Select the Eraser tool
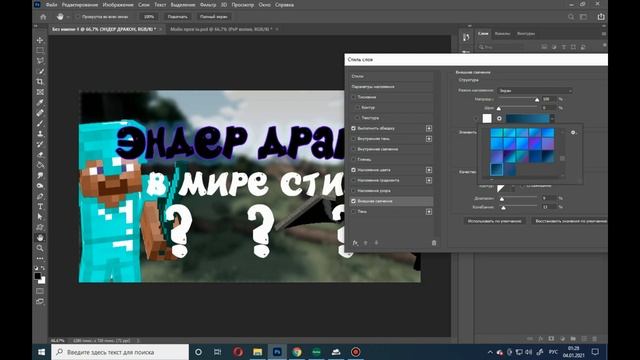This screenshot has width=640, height=360. [x=40, y=155]
